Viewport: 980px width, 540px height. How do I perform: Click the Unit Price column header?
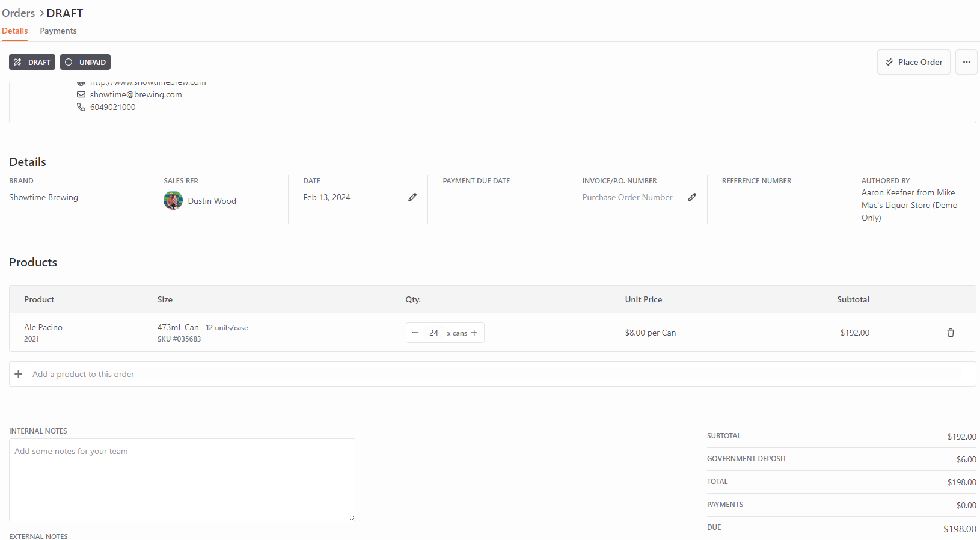tap(643, 299)
